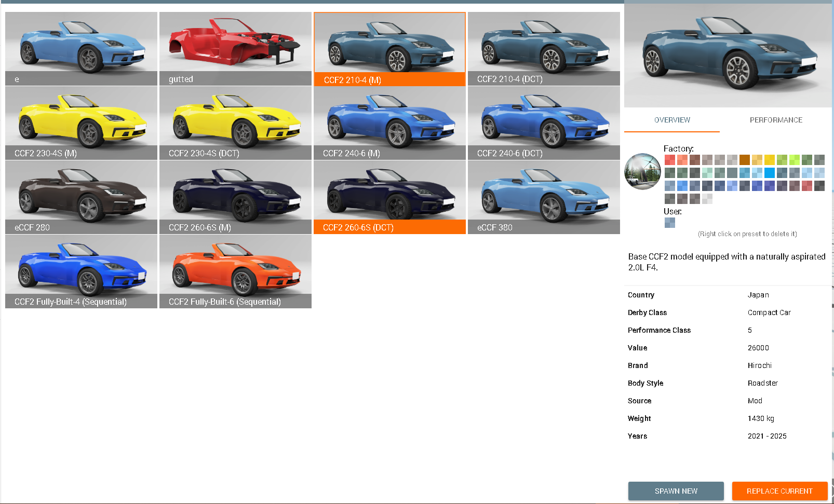Select the eCCF 380 configuration

pyautogui.click(x=544, y=197)
